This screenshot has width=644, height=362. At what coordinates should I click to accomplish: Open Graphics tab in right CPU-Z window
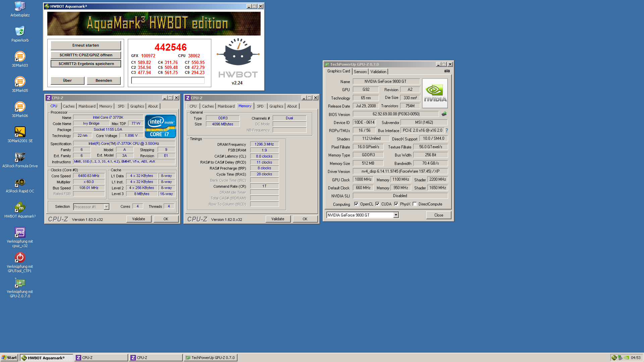[x=276, y=106]
